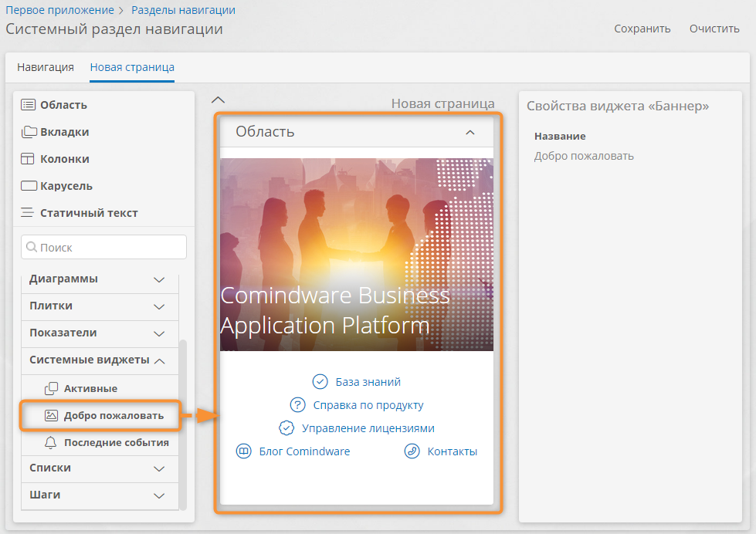The image size is (756, 534).
Task: Select the Вкладки widget icon
Action: [29, 132]
